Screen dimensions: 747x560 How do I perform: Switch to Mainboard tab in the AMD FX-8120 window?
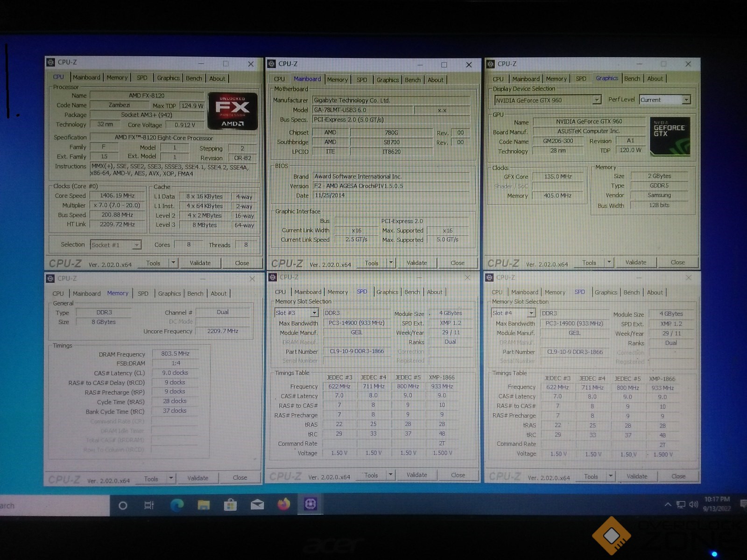pyautogui.click(x=86, y=77)
